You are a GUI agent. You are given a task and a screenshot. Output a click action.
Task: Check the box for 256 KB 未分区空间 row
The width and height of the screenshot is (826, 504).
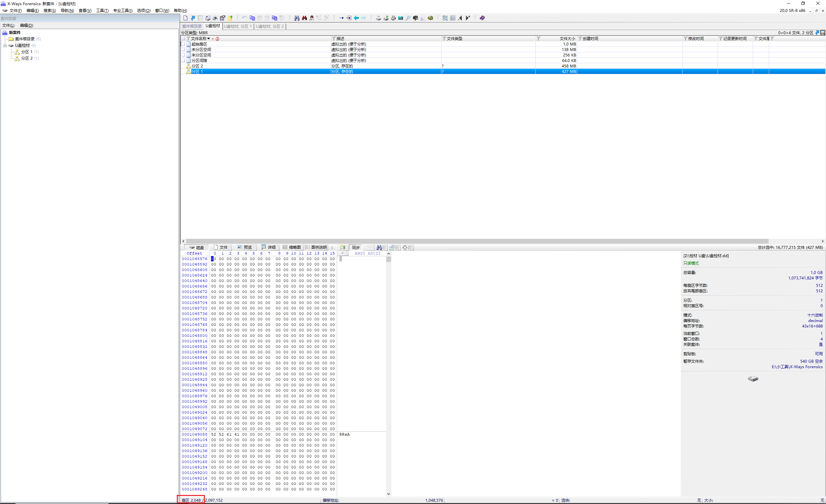183,55
